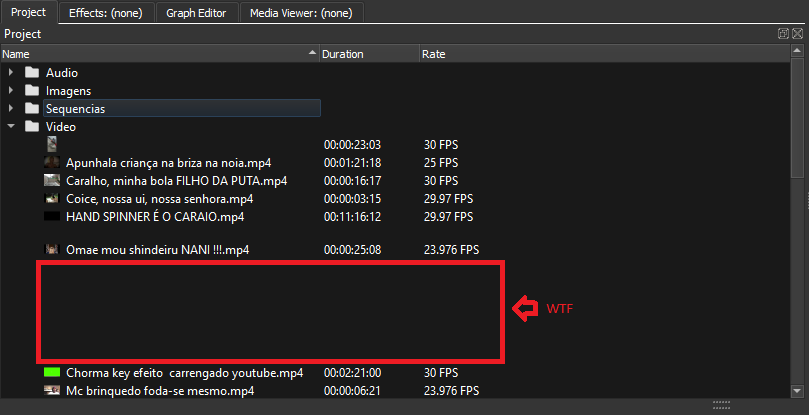Open the Effects: (none) tab

click(x=106, y=13)
